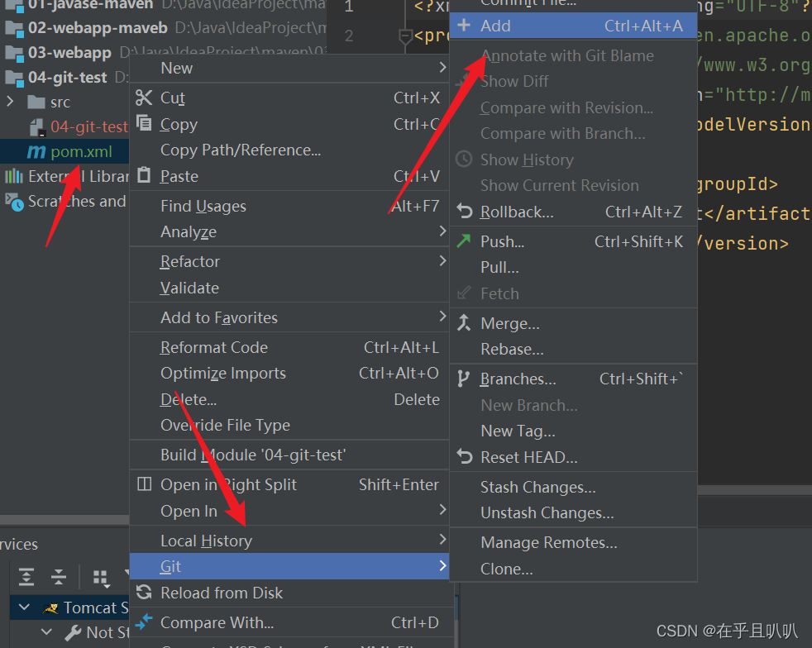Collapse the Tomcat Server node
Viewport: 812px width, 648px height.
tap(24, 606)
